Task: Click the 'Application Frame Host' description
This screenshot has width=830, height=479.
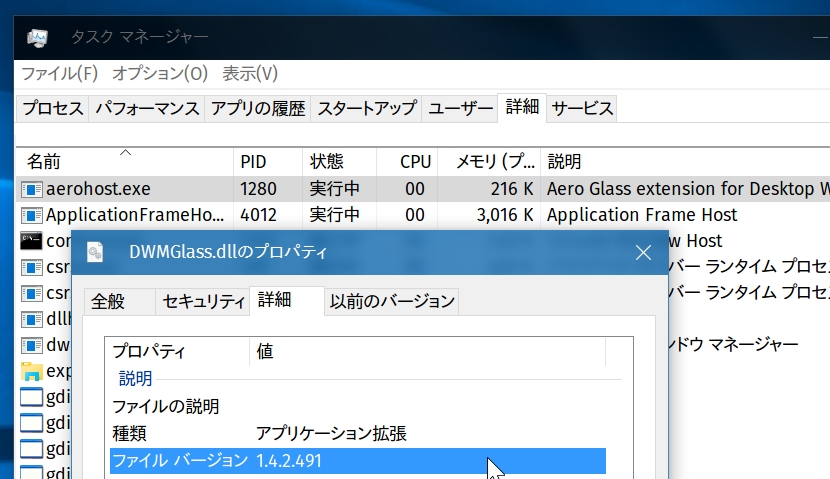Action: coord(642,215)
